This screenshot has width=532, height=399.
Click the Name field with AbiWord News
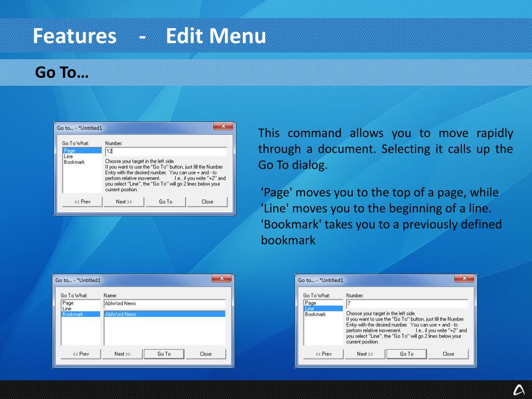[x=164, y=303]
